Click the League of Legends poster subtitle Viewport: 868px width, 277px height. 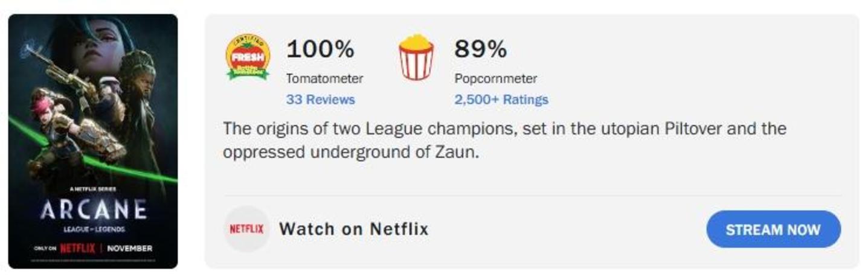pos(92,229)
